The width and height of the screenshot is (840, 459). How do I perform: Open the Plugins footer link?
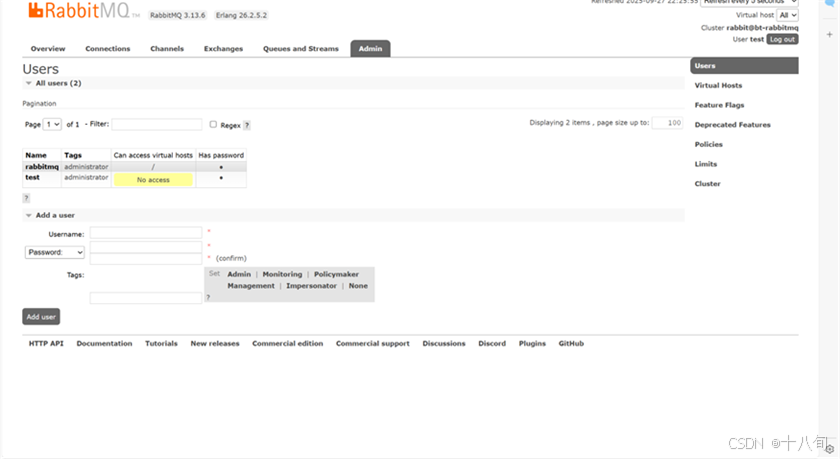[532, 344]
